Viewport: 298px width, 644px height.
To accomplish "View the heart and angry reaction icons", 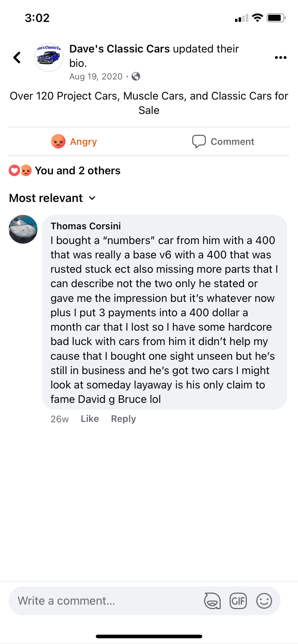I will [20, 170].
